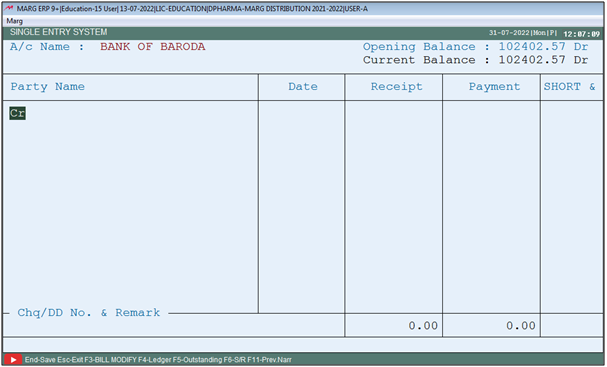Screen dimensions: 607x367
Task: Click the SHORT & column header
Action: point(569,86)
